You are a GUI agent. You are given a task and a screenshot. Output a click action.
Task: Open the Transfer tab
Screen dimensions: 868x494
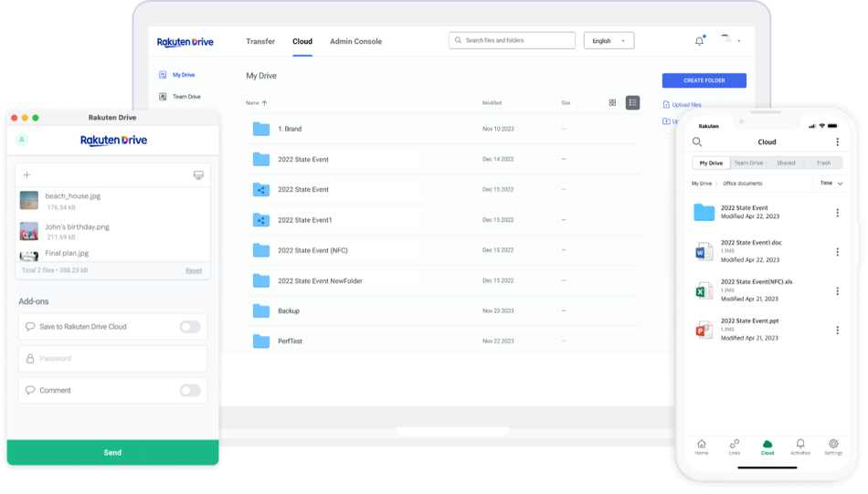point(260,41)
